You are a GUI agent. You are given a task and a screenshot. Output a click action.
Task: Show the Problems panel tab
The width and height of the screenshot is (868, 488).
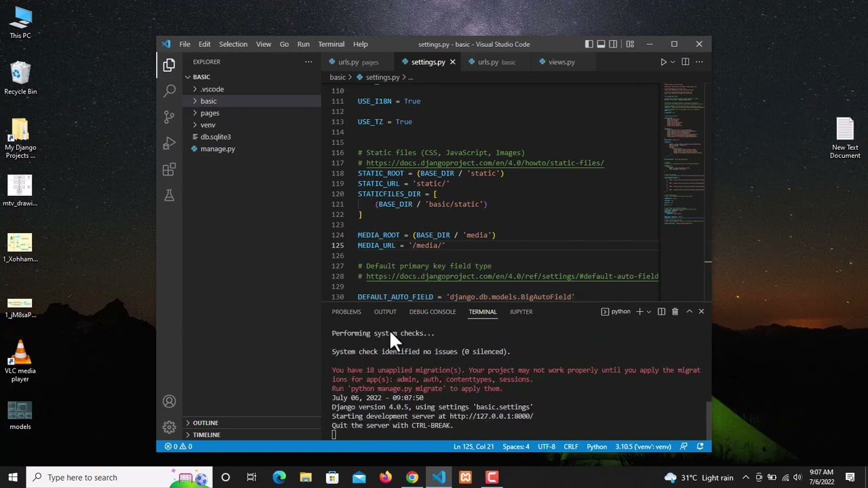[347, 312]
